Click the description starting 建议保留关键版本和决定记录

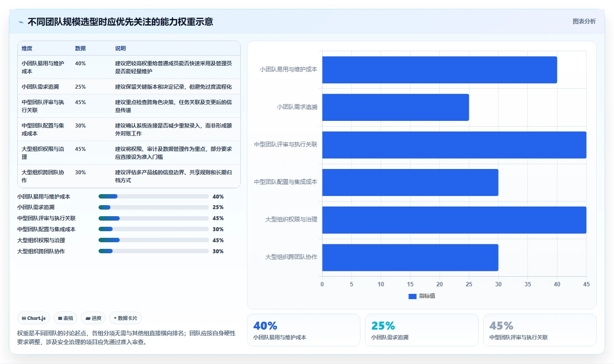(174, 86)
